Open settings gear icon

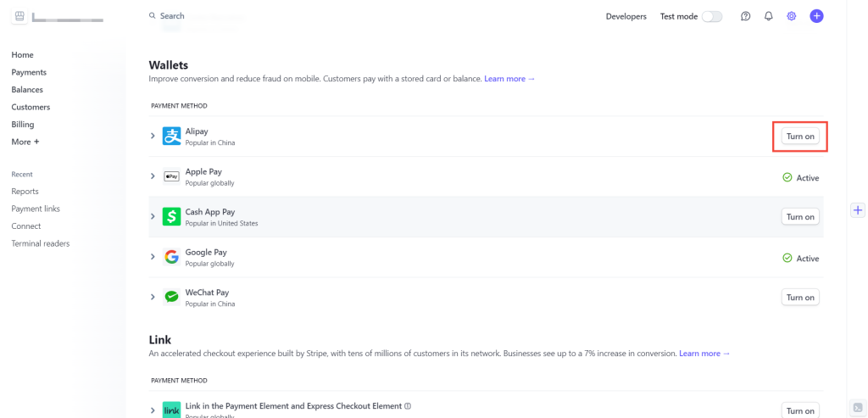click(792, 16)
